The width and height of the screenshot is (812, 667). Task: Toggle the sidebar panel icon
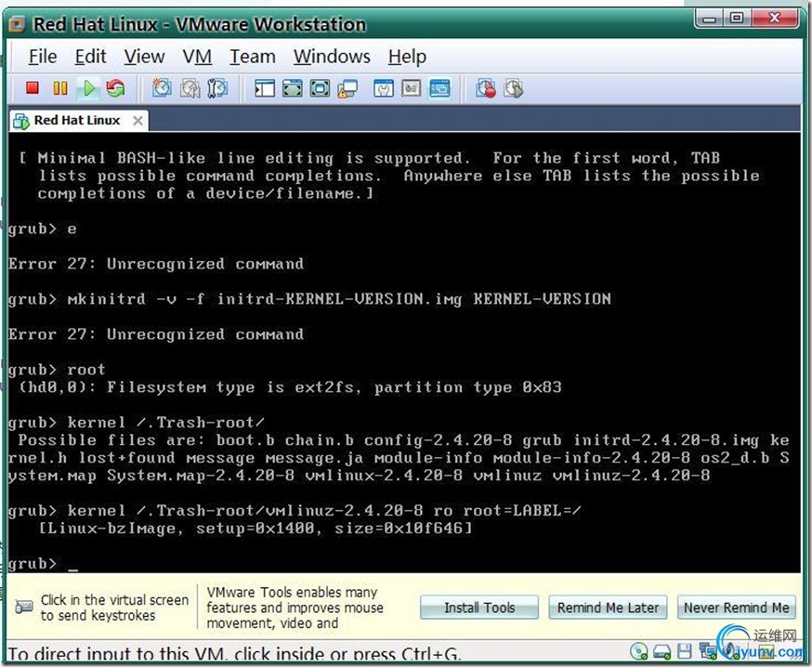point(265,88)
